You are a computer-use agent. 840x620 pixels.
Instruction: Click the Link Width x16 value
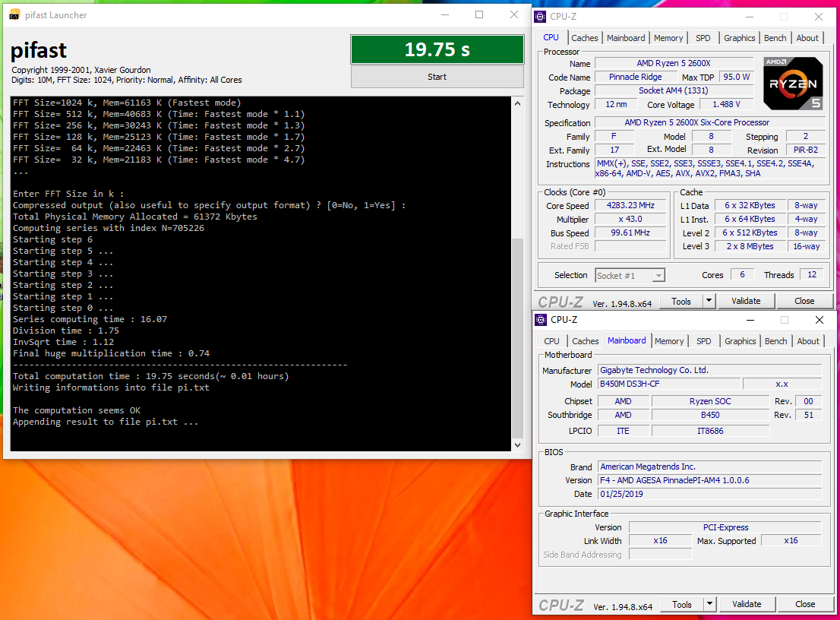660,541
